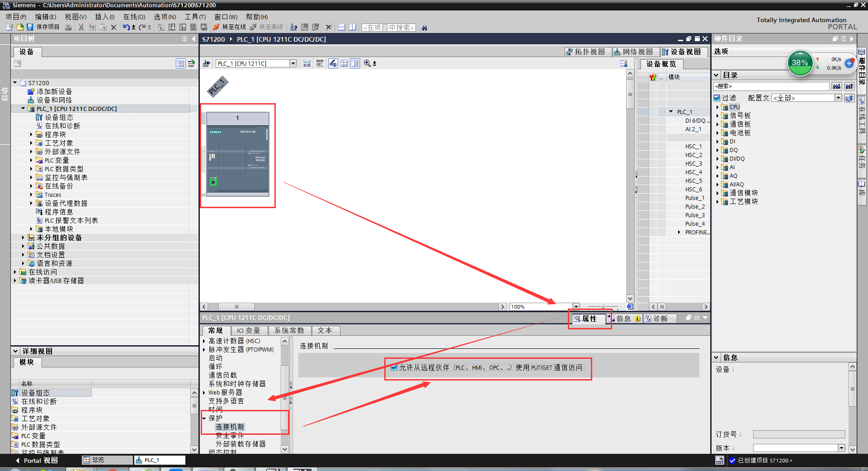The width and height of the screenshot is (868, 471).
Task: Collapse the 保护 protection node
Action: [x=204, y=418]
